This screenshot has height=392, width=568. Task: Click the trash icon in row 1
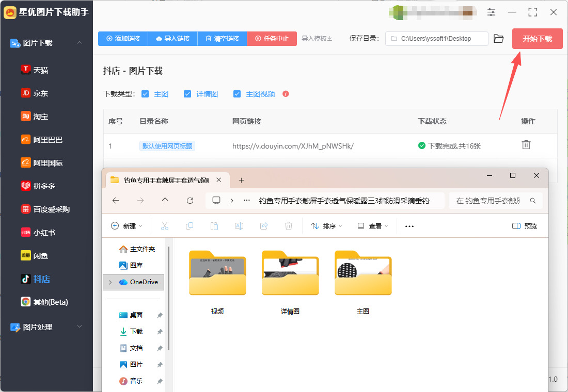pyautogui.click(x=526, y=145)
